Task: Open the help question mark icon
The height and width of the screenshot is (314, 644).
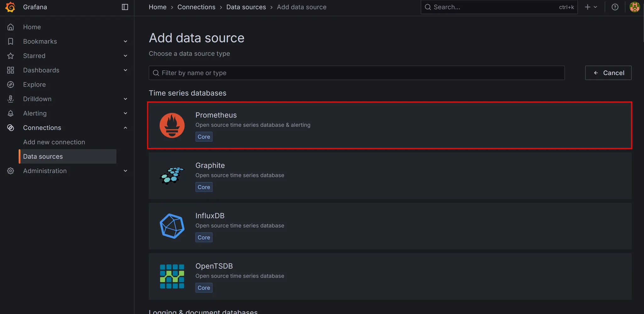Action: (x=615, y=7)
